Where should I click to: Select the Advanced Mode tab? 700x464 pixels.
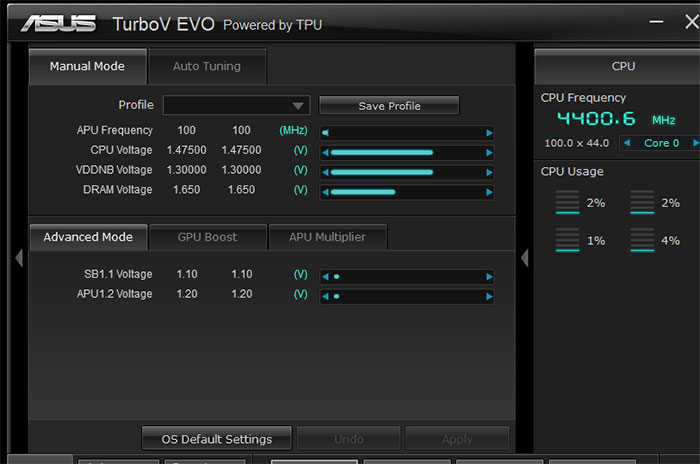point(88,237)
